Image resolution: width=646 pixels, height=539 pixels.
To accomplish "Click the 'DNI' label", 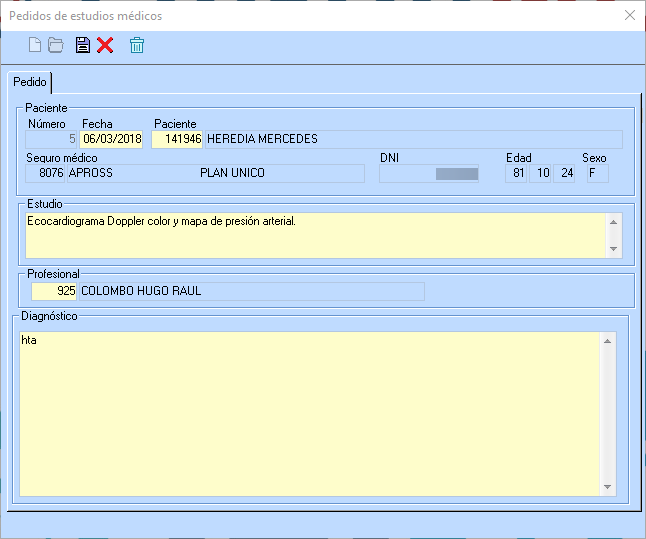I will (389, 158).
